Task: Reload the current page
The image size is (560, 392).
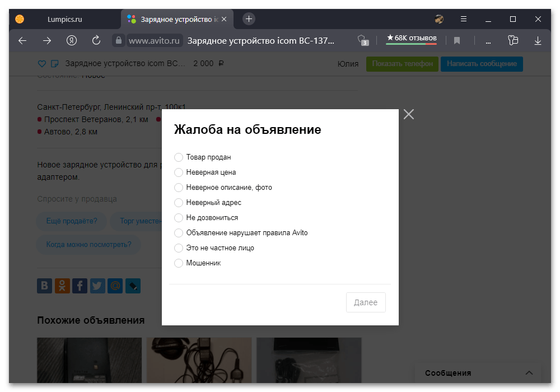Action: [96, 41]
